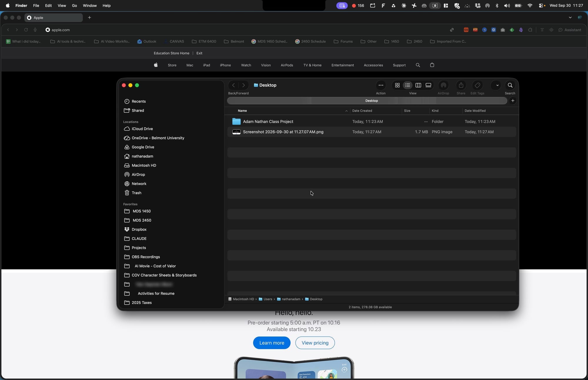Click the Apple site shopping bag icon
Image resolution: width=588 pixels, height=380 pixels.
(432, 65)
